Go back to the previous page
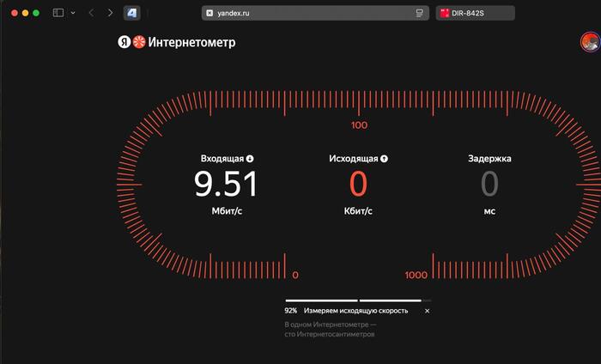This screenshot has width=601, height=364. click(x=92, y=13)
